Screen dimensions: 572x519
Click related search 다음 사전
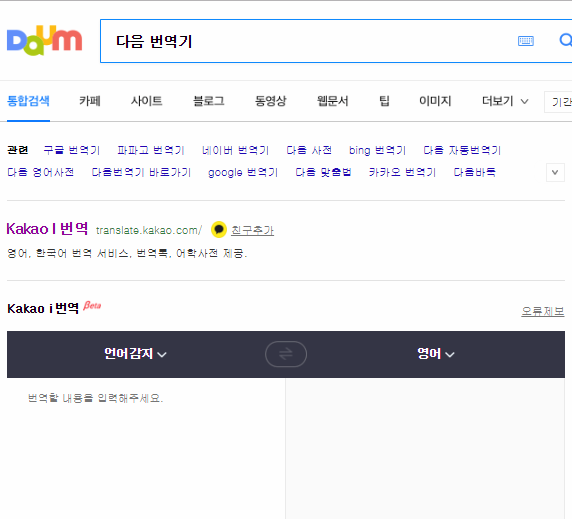(309, 150)
